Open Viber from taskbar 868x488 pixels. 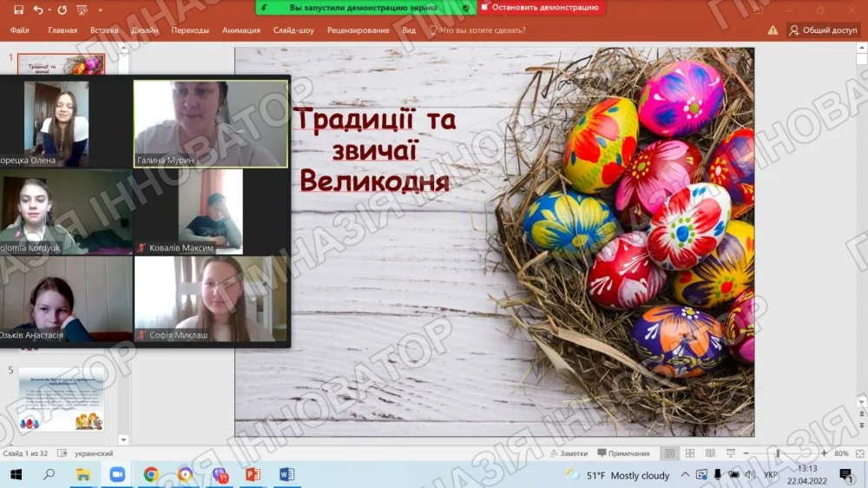220,475
